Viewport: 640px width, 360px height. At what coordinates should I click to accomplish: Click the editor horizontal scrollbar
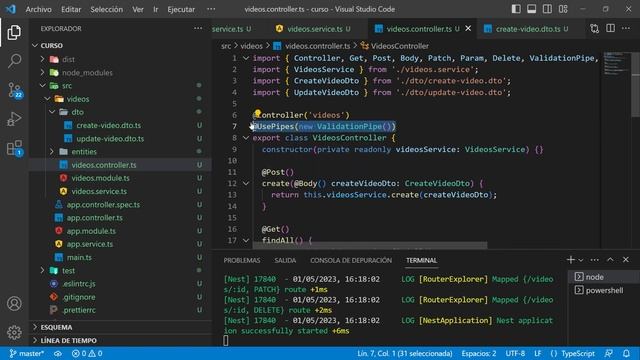click(x=370, y=245)
